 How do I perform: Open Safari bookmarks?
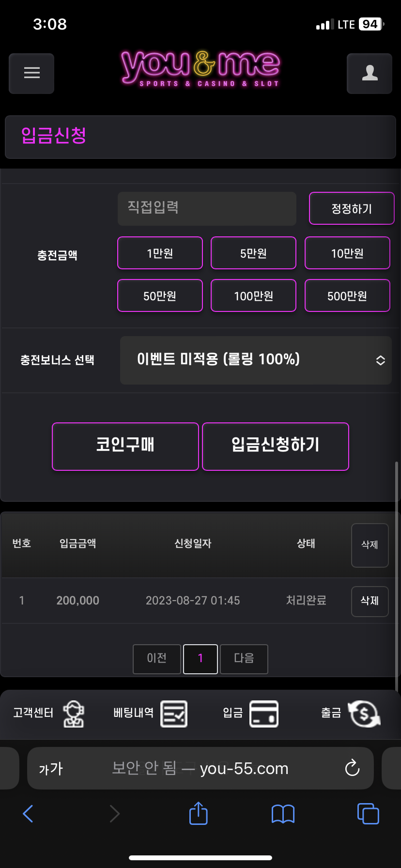(283, 814)
